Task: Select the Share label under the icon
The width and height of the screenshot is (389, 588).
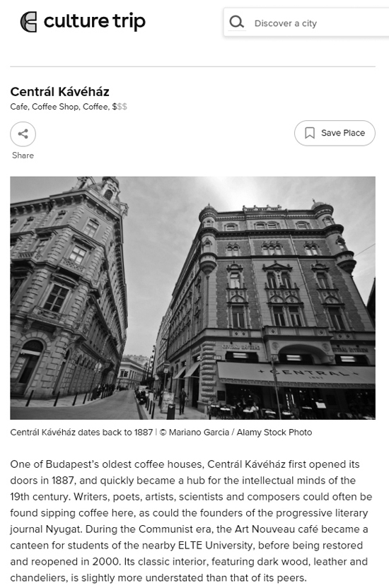Action: [x=23, y=155]
